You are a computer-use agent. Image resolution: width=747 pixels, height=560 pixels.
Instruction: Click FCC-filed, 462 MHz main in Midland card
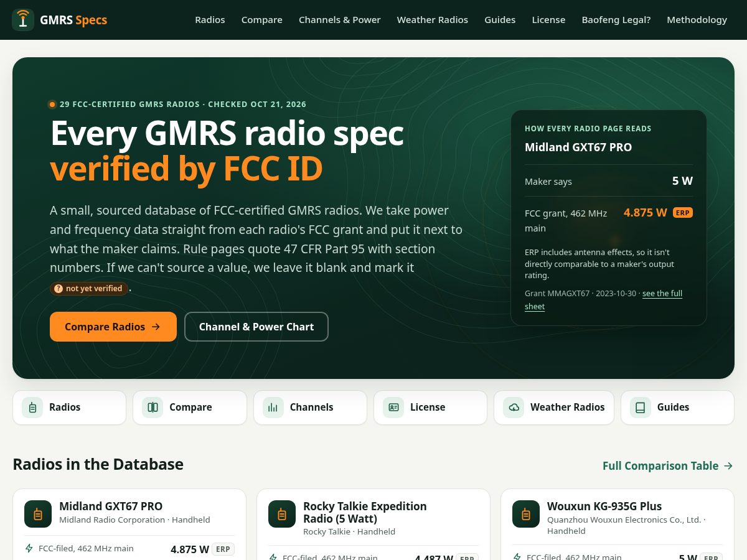(86, 548)
